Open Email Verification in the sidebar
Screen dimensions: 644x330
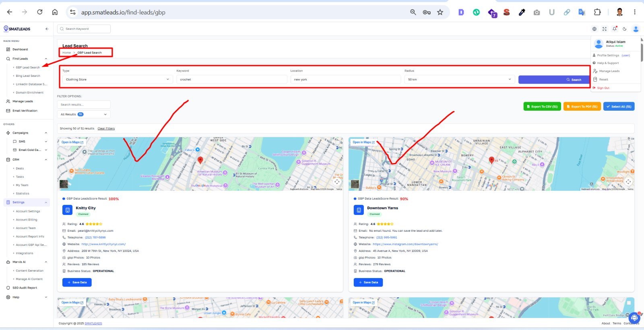(25, 111)
